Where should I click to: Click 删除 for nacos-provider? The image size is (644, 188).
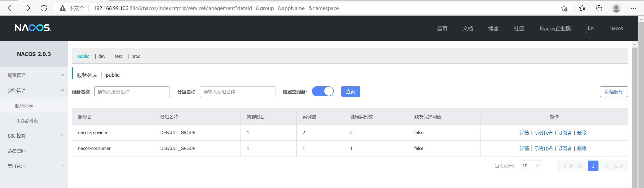click(x=582, y=133)
